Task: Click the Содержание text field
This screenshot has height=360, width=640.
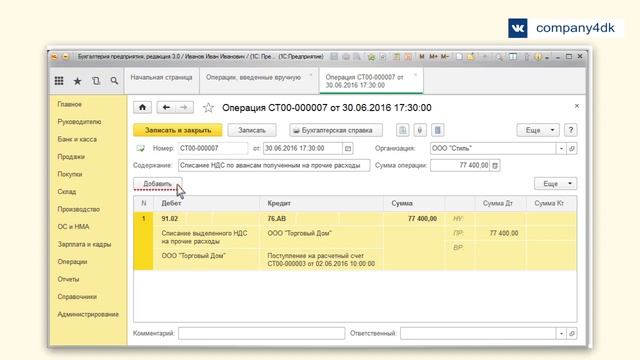Action: click(274, 165)
